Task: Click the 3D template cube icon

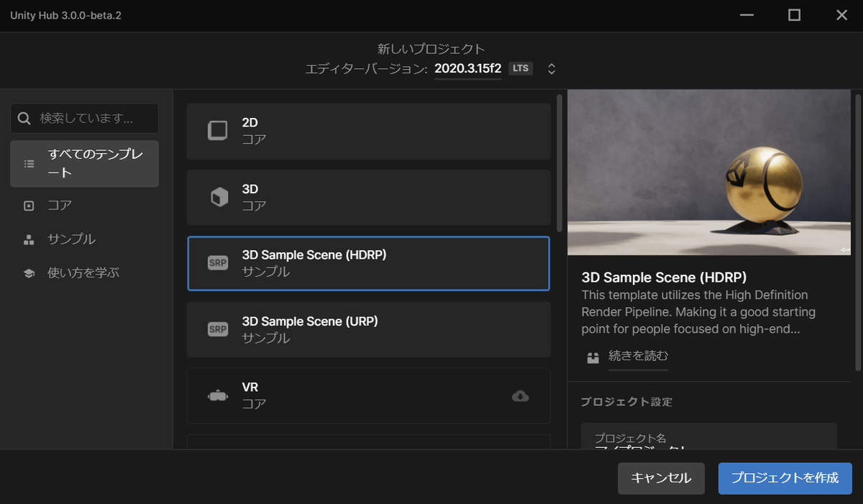Action: point(219,197)
